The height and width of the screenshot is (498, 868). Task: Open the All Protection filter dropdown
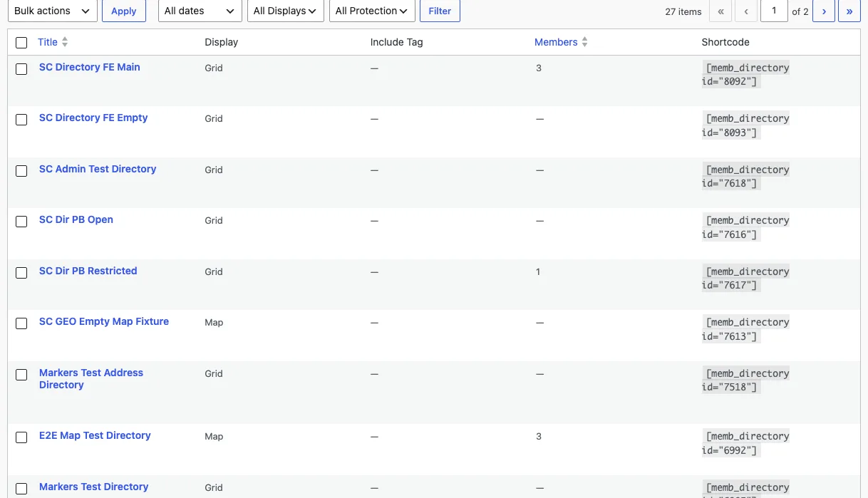coord(372,11)
